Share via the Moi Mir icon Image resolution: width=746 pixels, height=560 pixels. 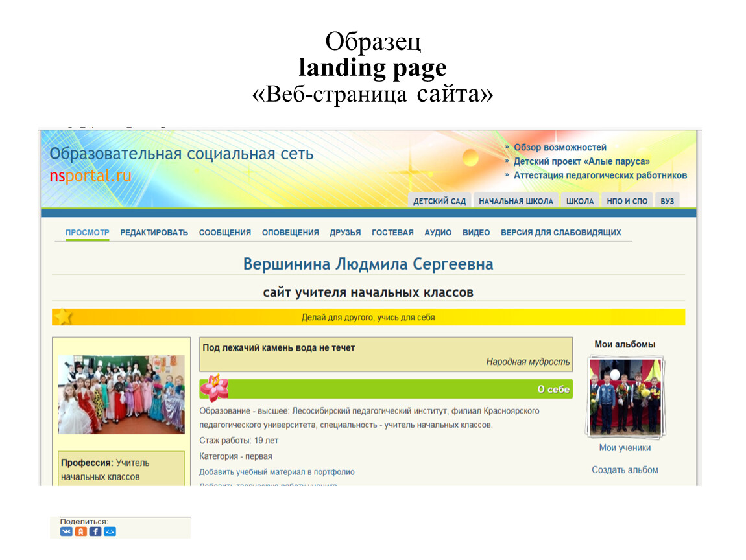pos(110,531)
